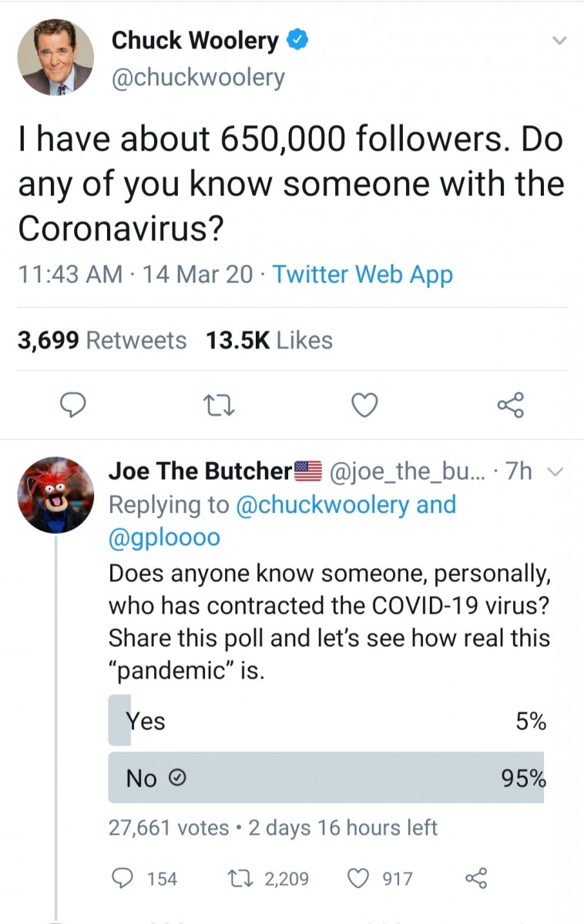This screenshot has width=584, height=924.
Task: Reply to Joe The Butcher's poll tweet
Action: coord(121,878)
